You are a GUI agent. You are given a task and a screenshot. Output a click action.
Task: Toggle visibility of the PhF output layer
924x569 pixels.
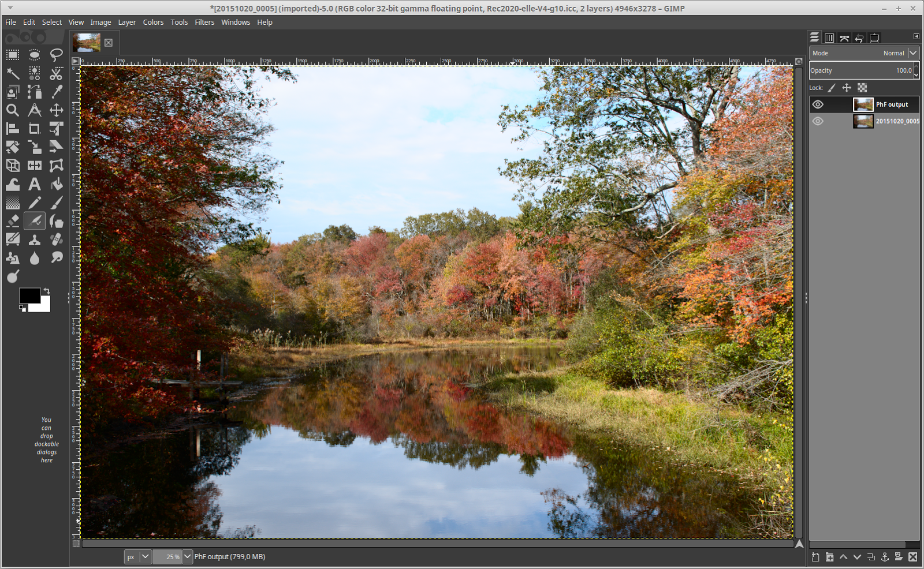(x=818, y=104)
